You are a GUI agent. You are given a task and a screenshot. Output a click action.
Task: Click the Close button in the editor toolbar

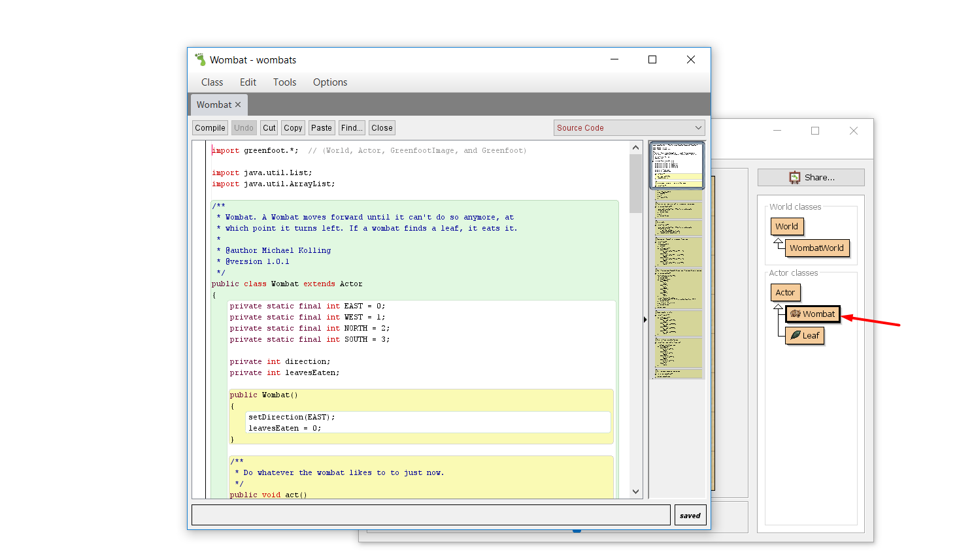[x=382, y=128]
